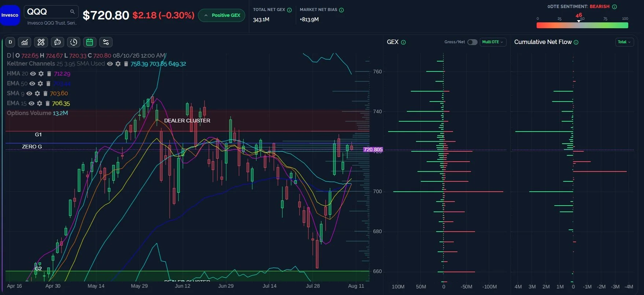The image size is (644, 295).
Task: Click the search magnifier in the ticker box
Action: click(x=72, y=12)
